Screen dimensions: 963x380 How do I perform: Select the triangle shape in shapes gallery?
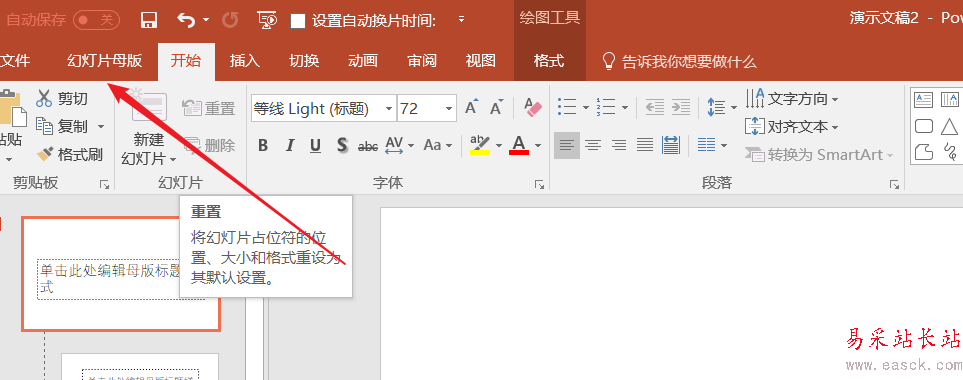949,126
